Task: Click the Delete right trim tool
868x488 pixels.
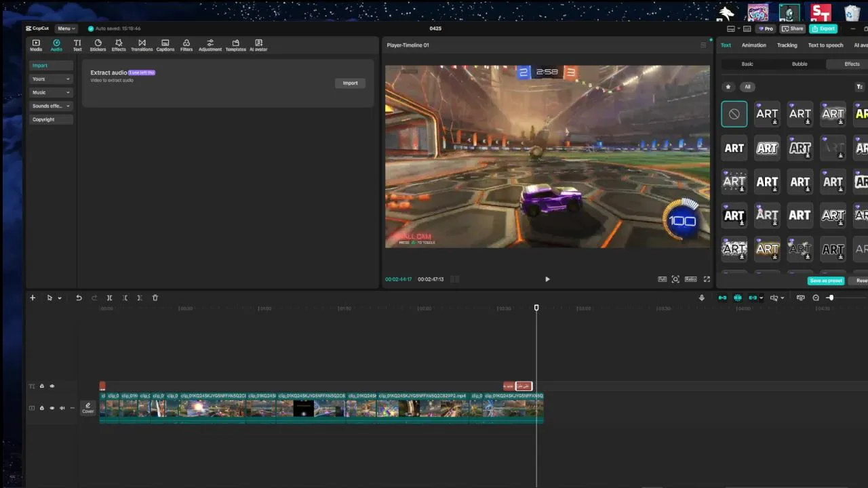Action: (x=139, y=298)
